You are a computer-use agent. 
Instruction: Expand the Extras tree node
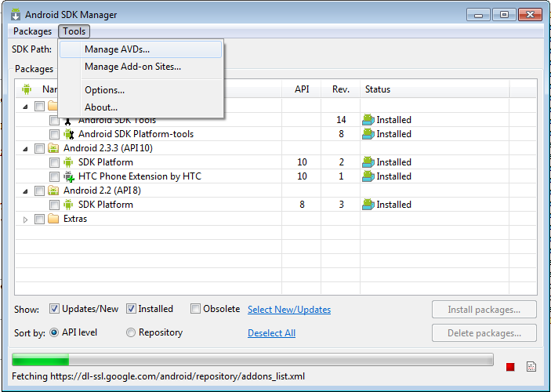(25, 220)
